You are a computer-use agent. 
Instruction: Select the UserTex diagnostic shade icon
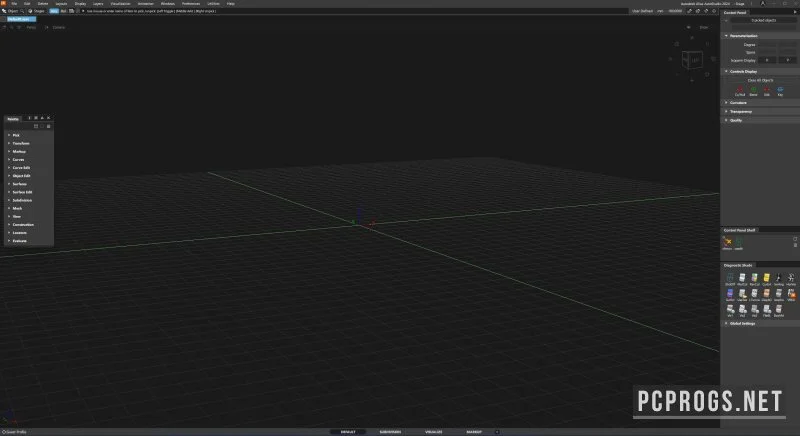coord(742,295)
